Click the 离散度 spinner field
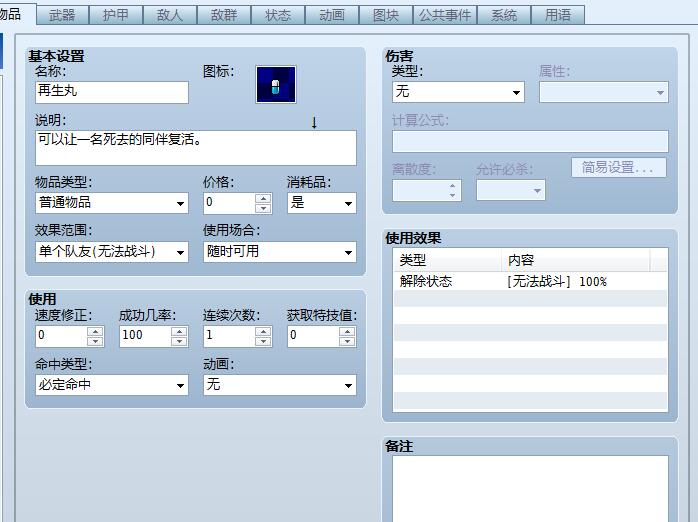The image size is (698, 522). tap(426, 190)
